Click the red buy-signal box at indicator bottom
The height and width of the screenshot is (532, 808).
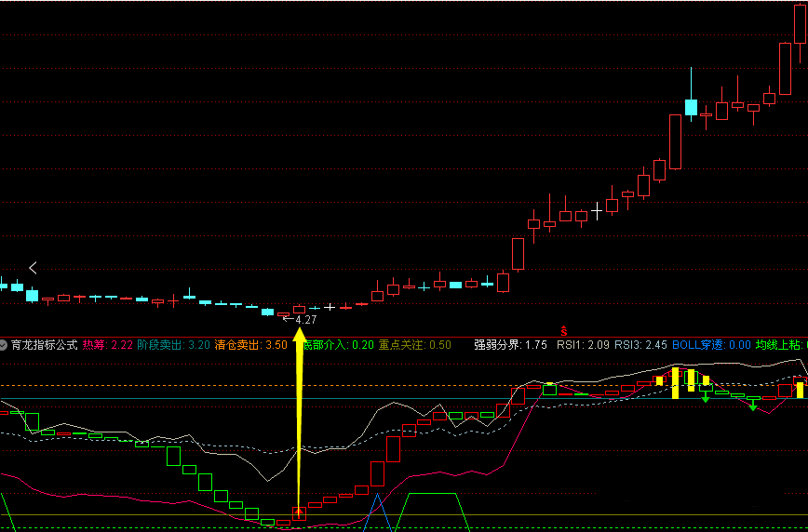[x=299, y=513]
